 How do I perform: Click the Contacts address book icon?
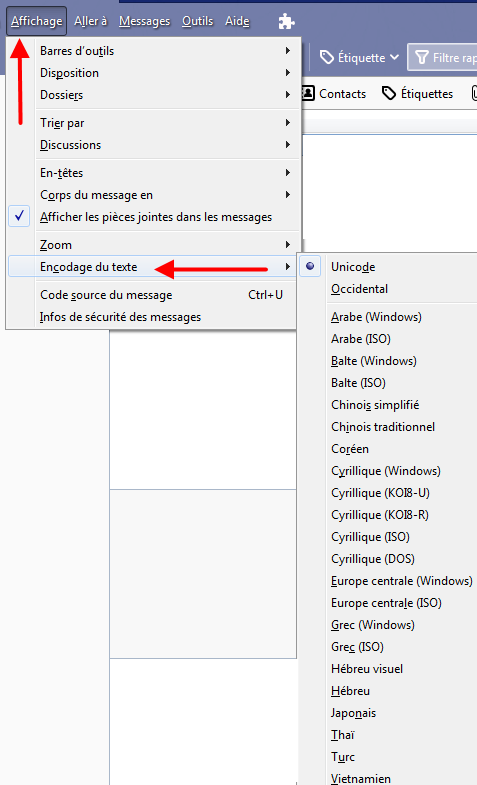click(x=308, y=93)
